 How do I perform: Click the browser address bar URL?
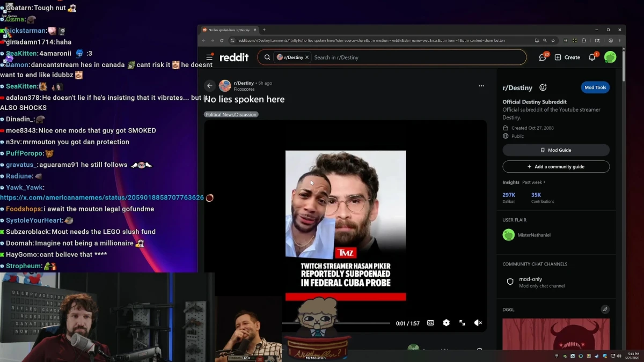pos(370,40)
